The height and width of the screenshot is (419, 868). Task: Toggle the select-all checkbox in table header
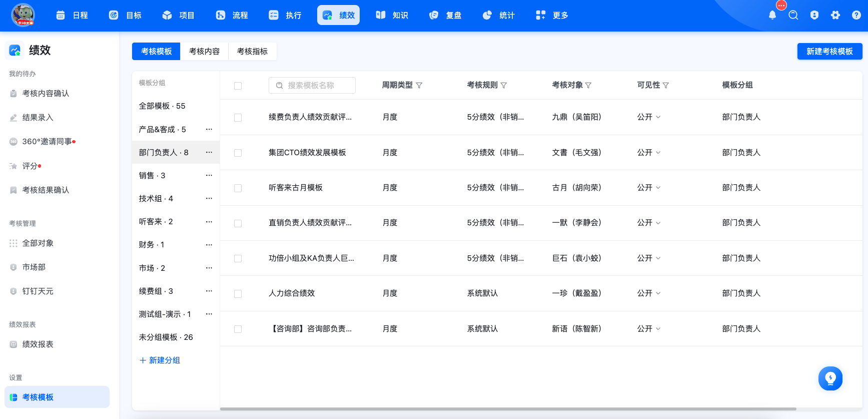coord(238,86)
